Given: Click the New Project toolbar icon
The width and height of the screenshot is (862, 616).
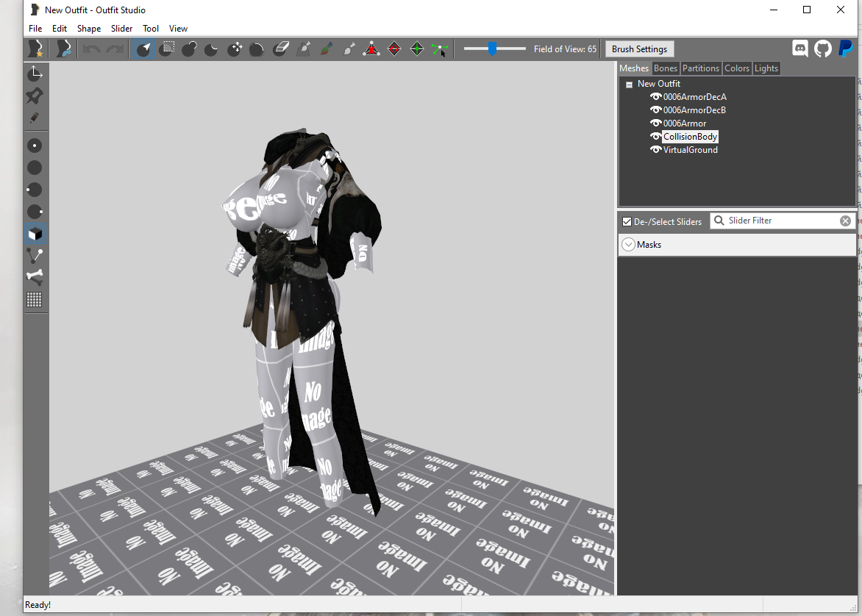Looking at the screenshot, I should [35, 49].
